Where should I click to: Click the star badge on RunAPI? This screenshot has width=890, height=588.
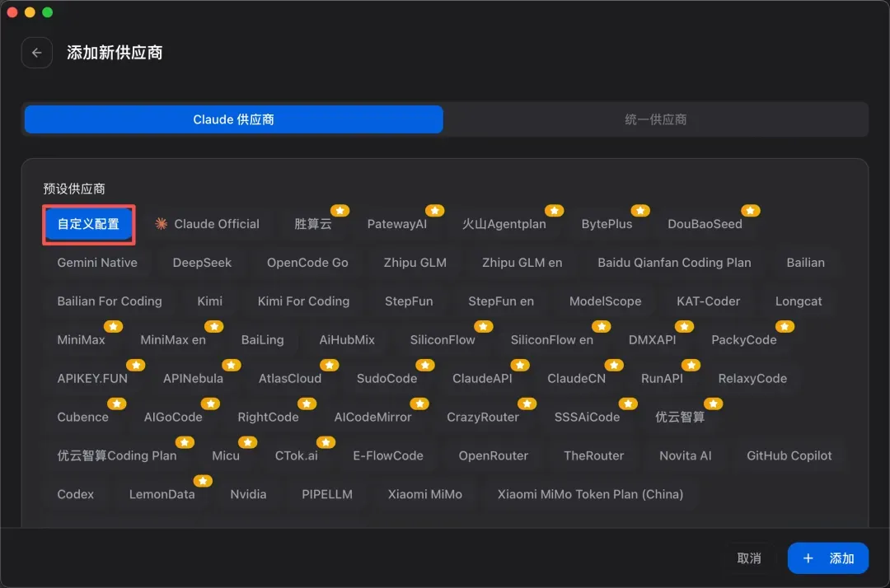[691, 365]
